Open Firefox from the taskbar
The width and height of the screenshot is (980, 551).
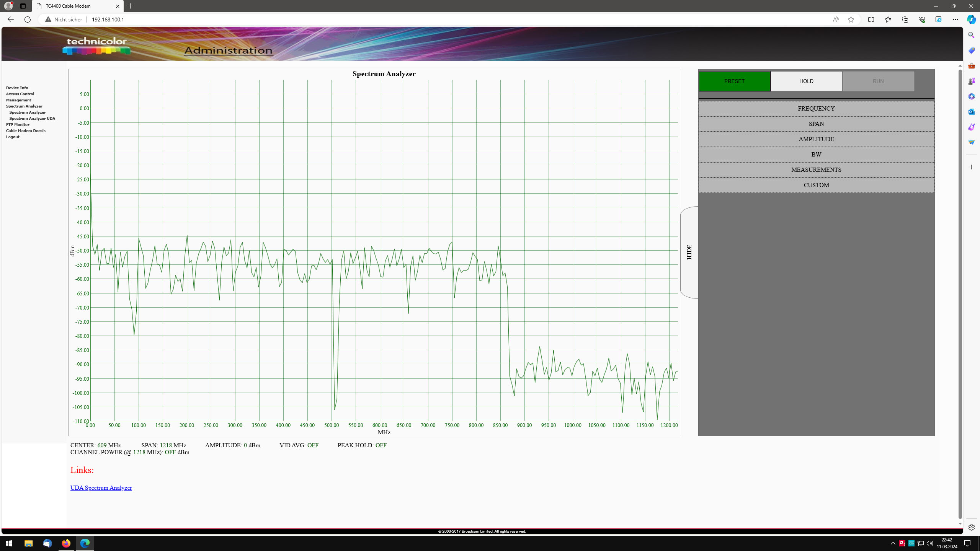(x=66, y=543)
